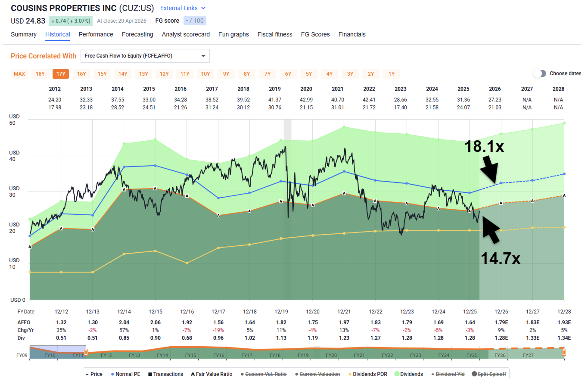Toggle Normal PE legend marker
This screenshot has height=387, width=588.
pyautogui.click(x=112, y=374)
